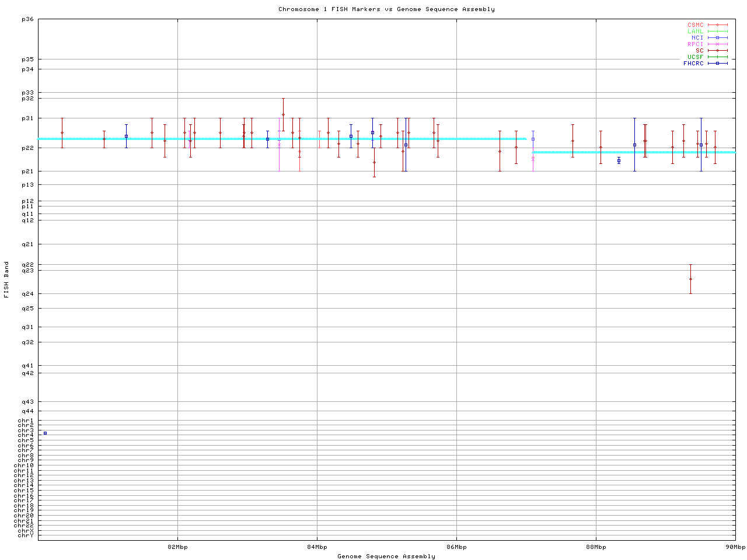Click the p36 band label
This screenshot has width=747, height=560.
[x=27, y=19]
